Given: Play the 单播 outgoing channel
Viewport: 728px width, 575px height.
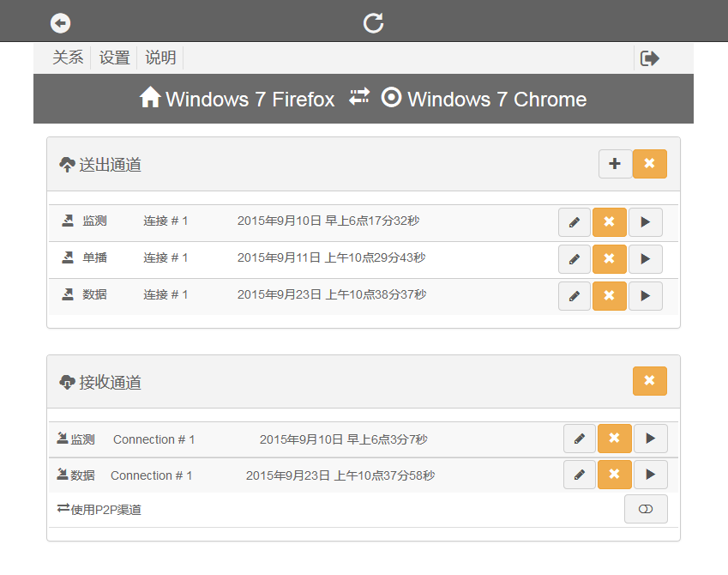Looking at the screenshot, I should [x=645, y=259].
